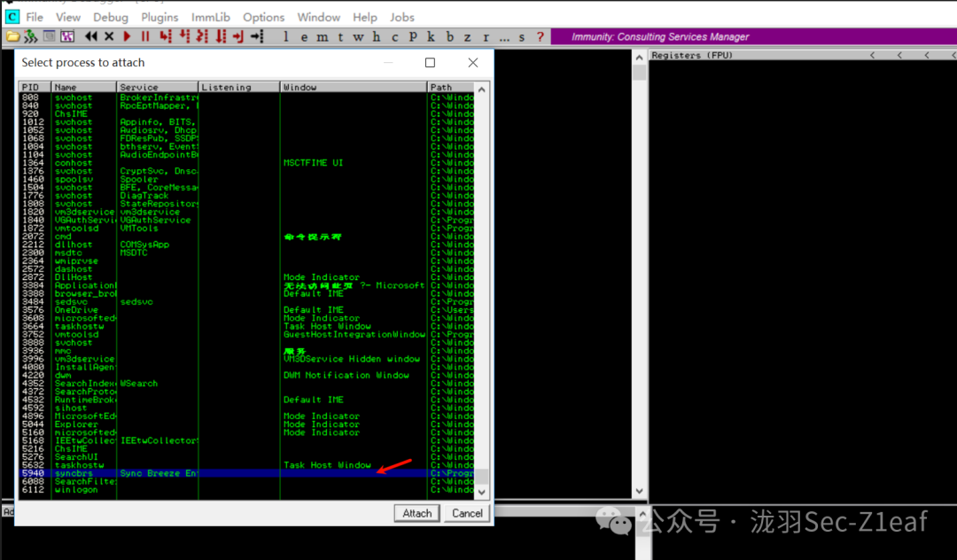Image resolution: width=957 pixels, height=560 pixels.
Task: Click the Immunity Consulting Services Manager banner
Action: click(754, 36)
